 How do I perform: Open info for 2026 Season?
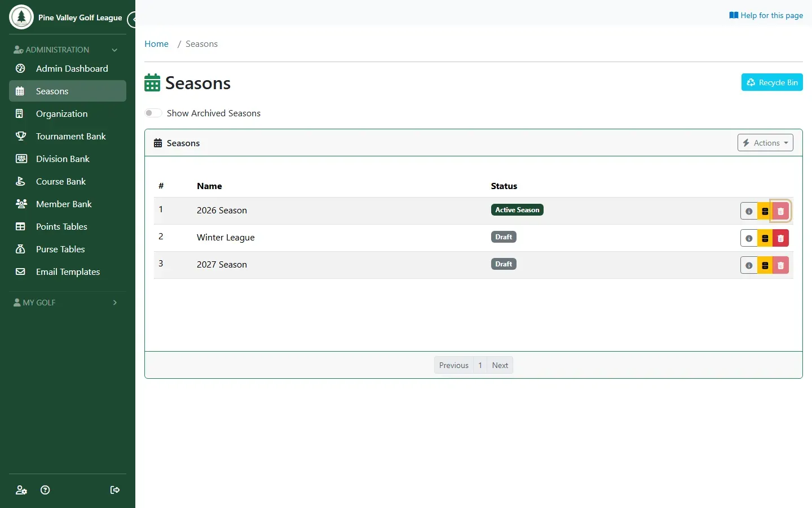coord(749,211)
